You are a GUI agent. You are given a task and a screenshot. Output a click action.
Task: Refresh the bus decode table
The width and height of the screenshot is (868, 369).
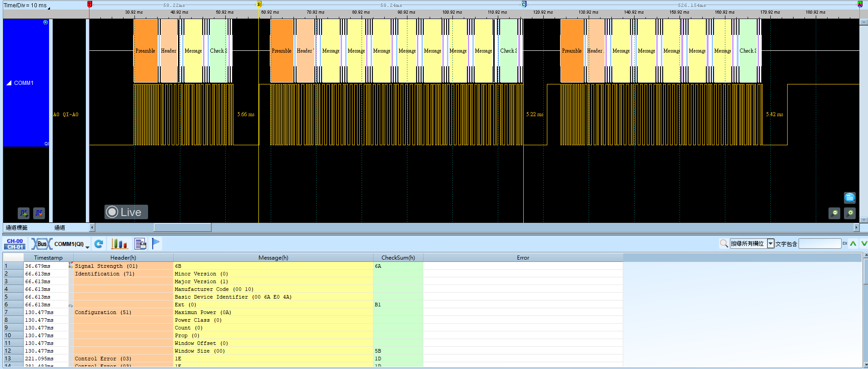[x=99, y=244]
